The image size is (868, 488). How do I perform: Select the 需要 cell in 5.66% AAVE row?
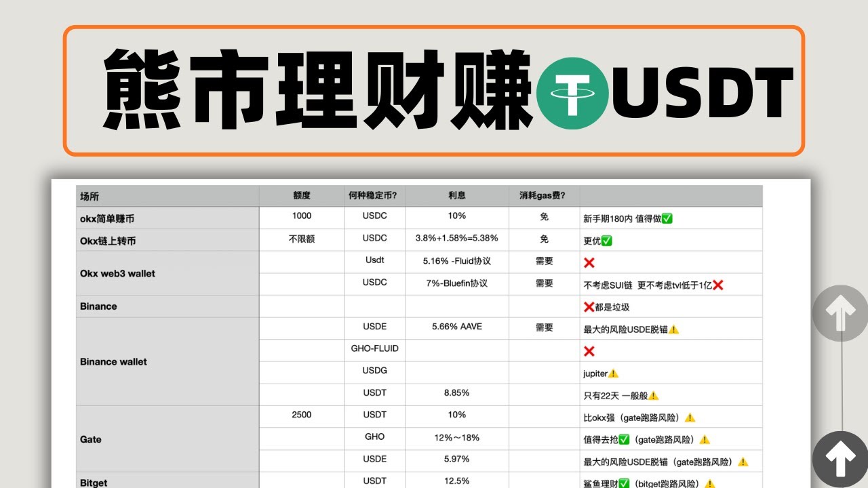[x=545, y=327]
